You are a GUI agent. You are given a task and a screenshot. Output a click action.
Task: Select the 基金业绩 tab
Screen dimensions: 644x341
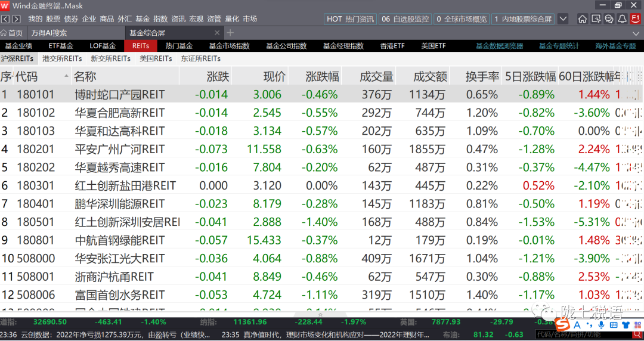(18, 46)
